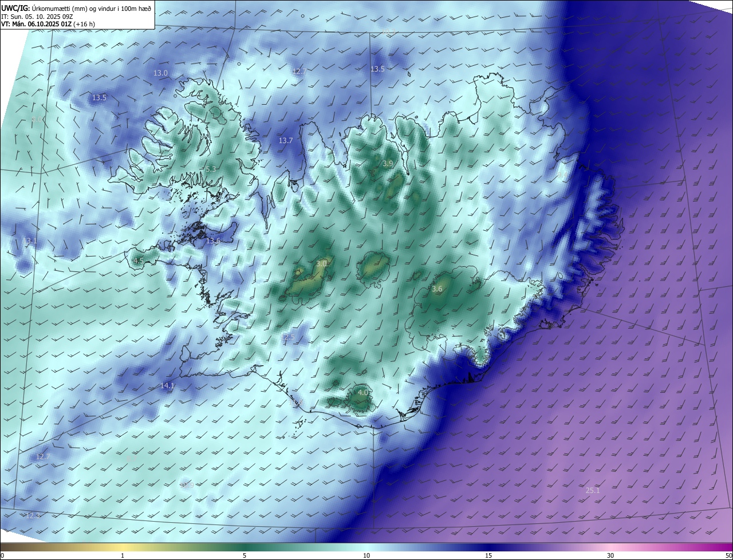733x560 pixels.
Task: Click the '25.1' value label on the map
Action: 593,490
